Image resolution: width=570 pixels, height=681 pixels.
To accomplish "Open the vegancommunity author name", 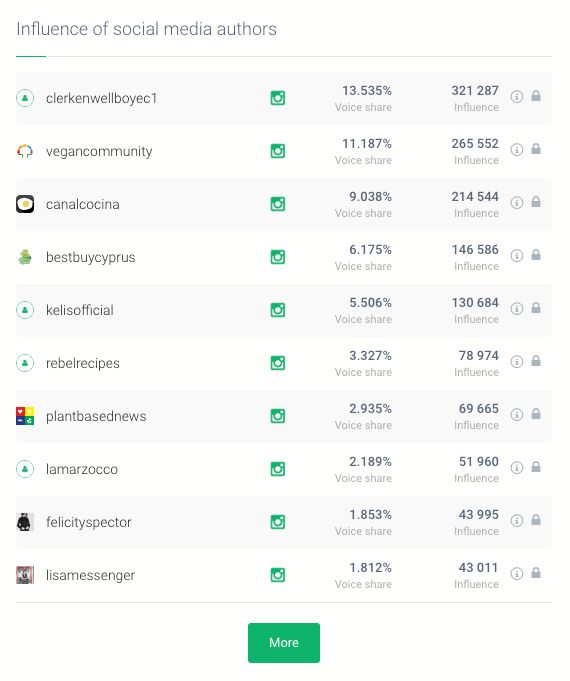I will tap(99, 151).
